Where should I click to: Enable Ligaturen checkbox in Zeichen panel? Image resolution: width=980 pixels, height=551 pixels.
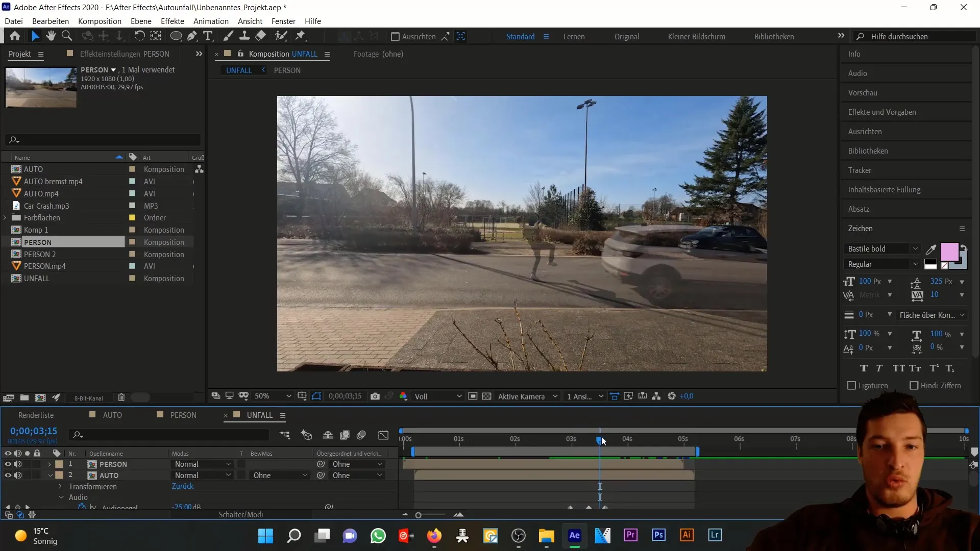pos(851,386)
